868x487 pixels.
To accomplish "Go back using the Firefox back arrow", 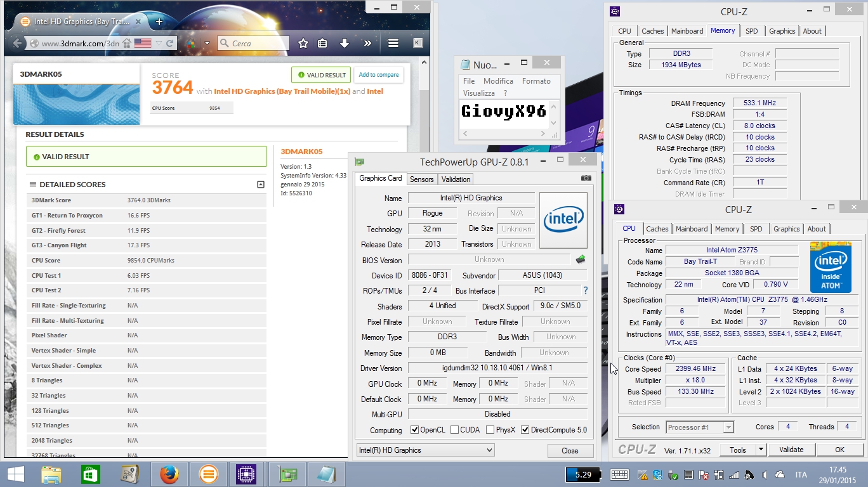I will (17, 43).
